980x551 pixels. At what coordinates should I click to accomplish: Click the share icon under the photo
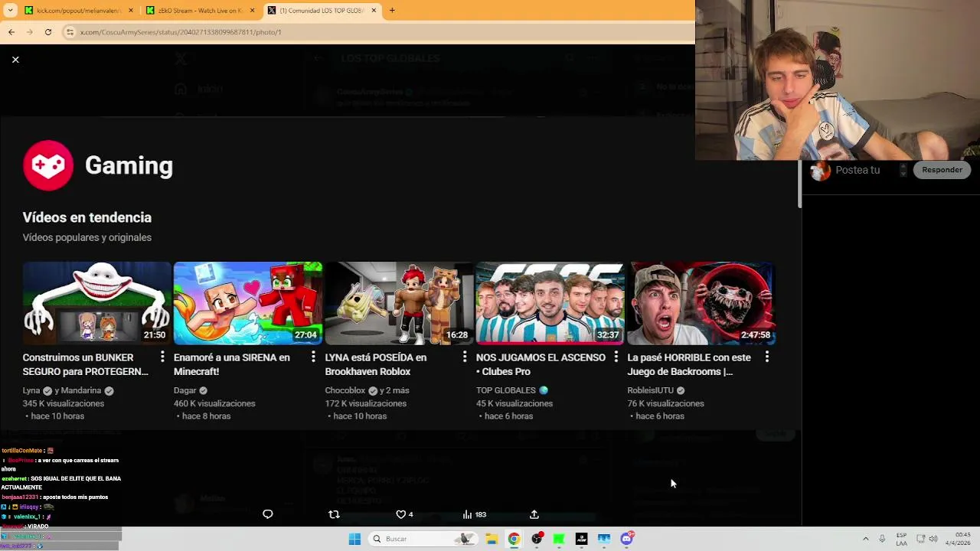[x=534, y=514]
